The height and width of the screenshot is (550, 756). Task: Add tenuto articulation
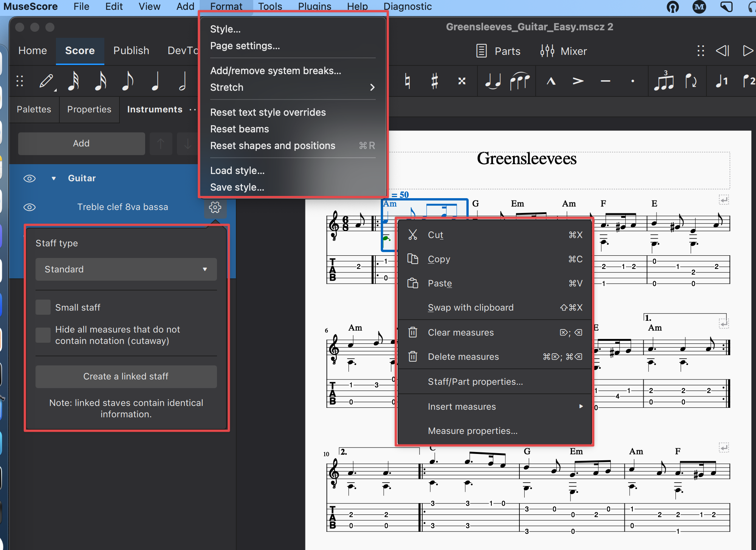tap(605, 81)
